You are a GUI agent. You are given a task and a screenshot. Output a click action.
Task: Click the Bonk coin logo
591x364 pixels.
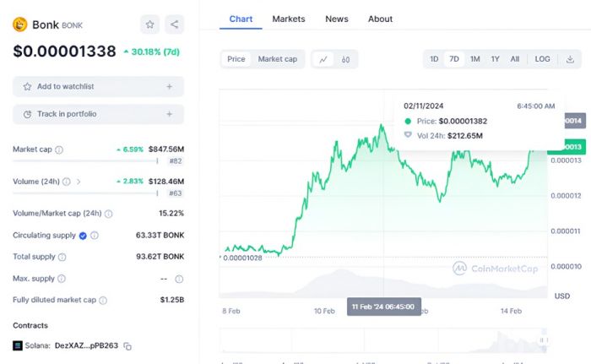point(20,24)
